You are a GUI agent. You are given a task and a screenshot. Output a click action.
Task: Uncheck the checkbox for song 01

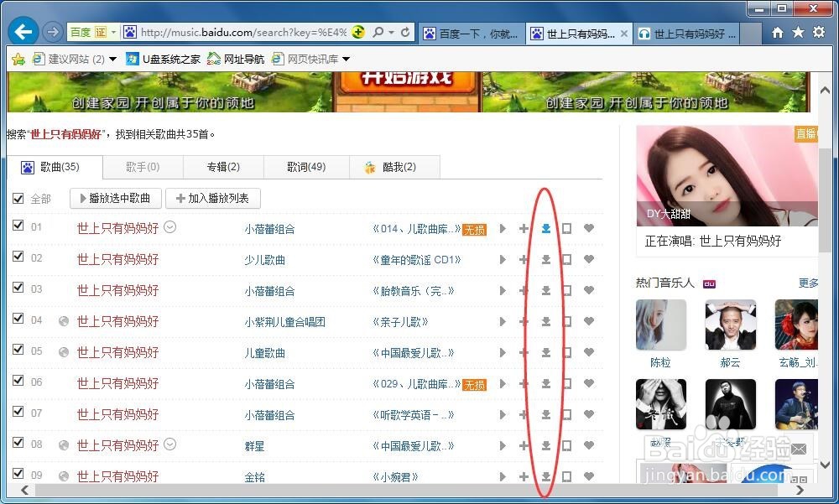[18, 226]
